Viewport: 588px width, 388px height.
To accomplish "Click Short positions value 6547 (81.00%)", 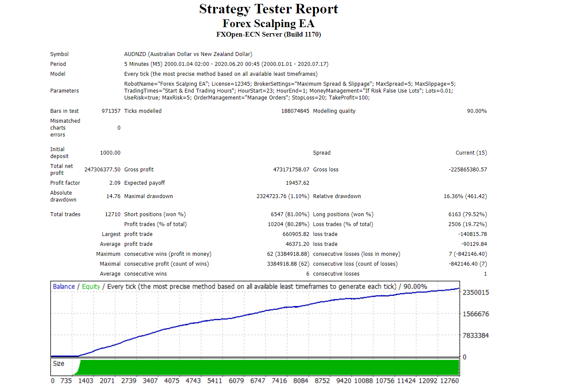I will tap(290, 214).
